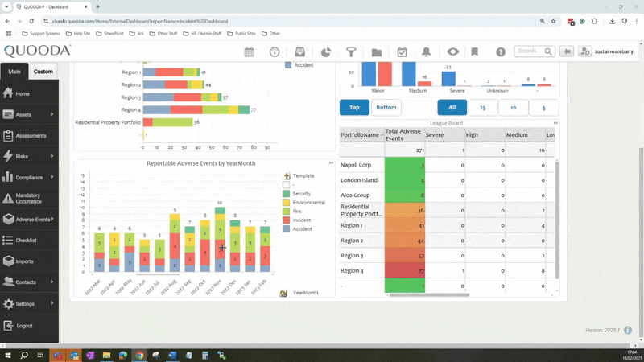Image resolution: width=644 pixels, height=362 pixels.
Task: Open the user profile settings icon
Action: tap(584, 51)
